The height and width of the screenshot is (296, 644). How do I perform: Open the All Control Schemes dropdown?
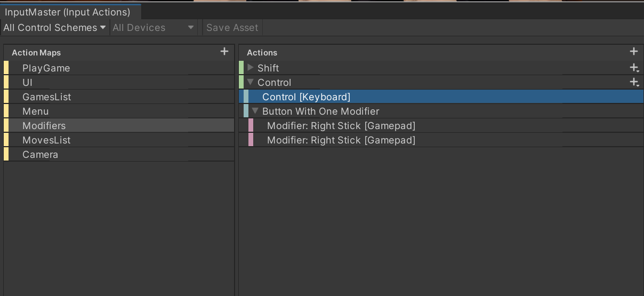point(54,28)
